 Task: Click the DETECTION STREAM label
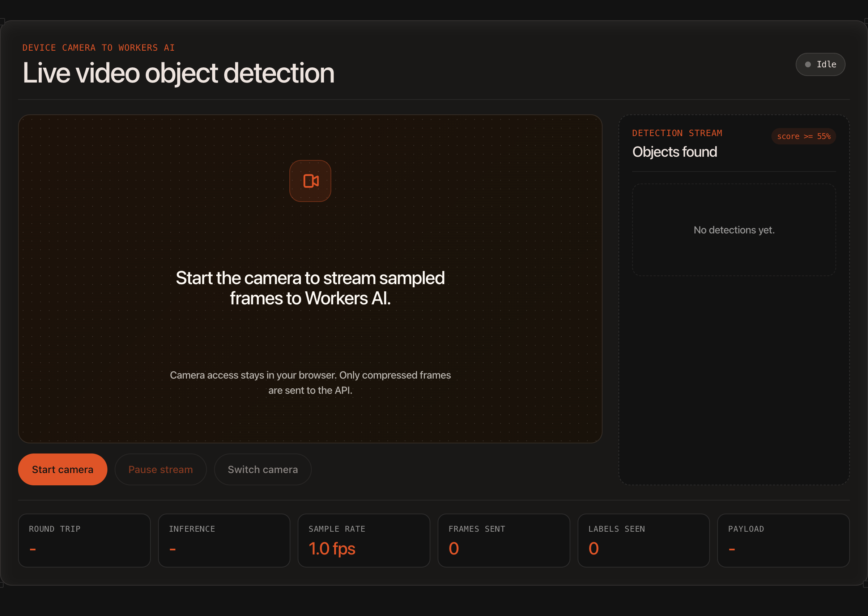tap(677, 133)
